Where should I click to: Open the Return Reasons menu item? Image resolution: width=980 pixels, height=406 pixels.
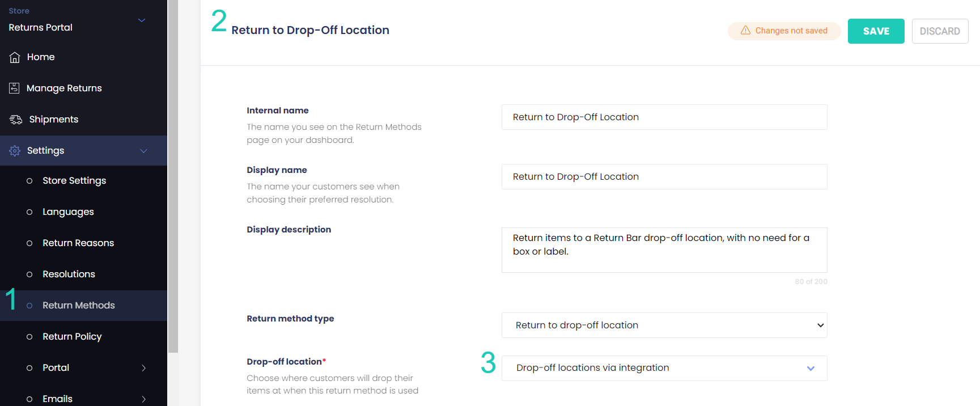click(78, 243)
